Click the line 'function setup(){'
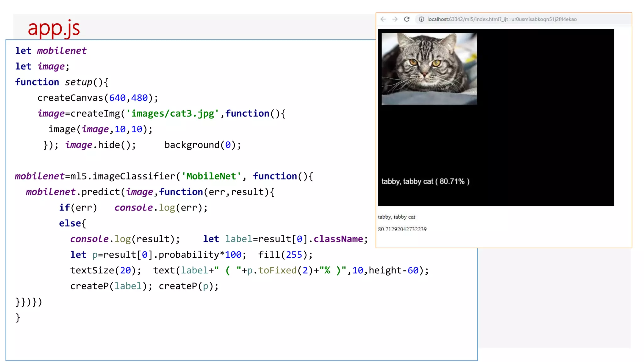This screenshot has height=362, width=644. (x=62, y=82)
